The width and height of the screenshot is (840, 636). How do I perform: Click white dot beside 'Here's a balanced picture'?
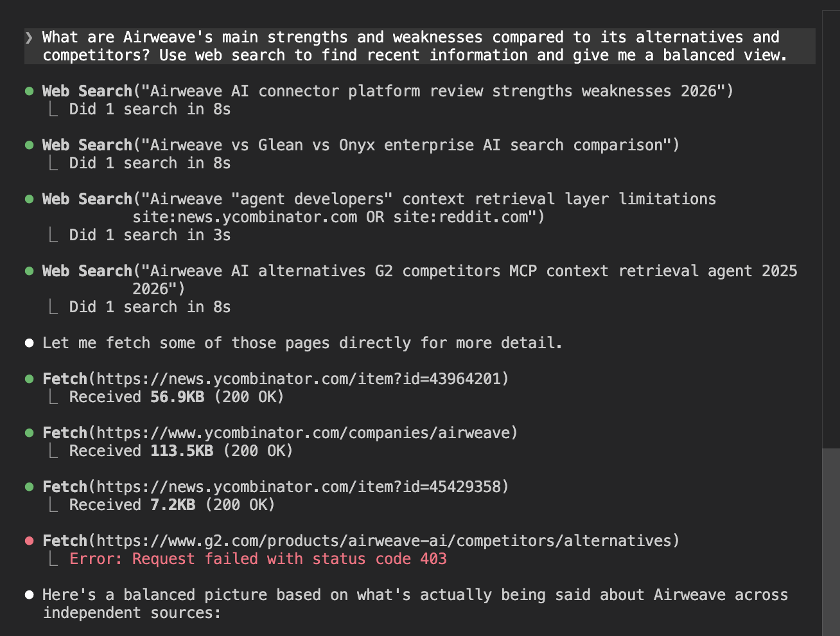tap(29, 595)
